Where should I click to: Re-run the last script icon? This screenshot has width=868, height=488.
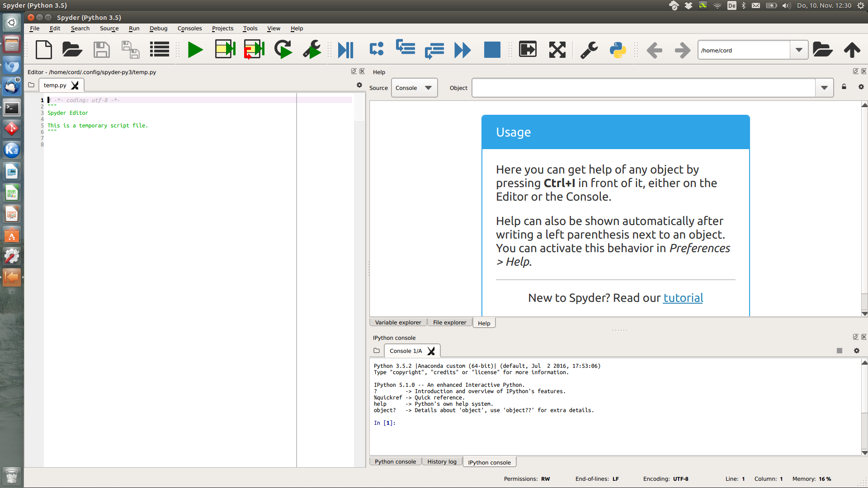[283, 50]
